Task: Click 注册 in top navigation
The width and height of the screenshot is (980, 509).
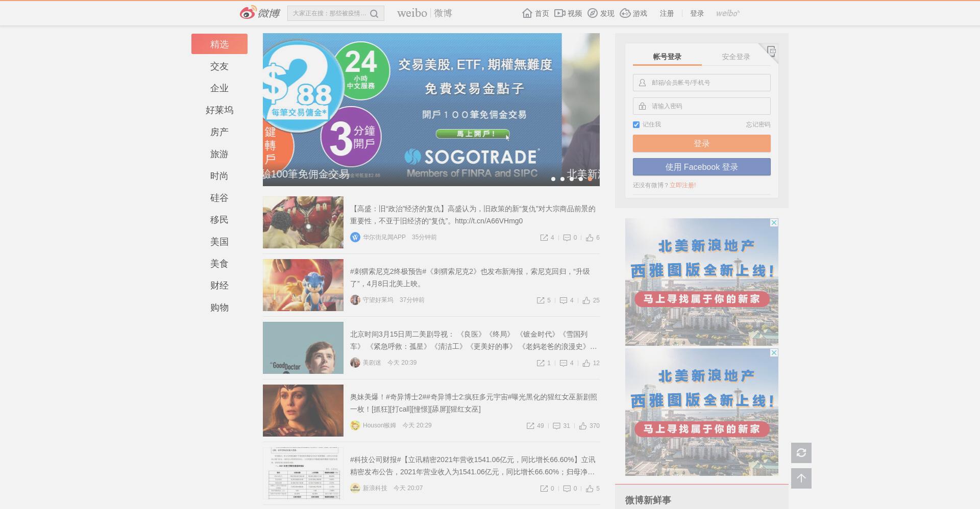Action: point(667,13)
